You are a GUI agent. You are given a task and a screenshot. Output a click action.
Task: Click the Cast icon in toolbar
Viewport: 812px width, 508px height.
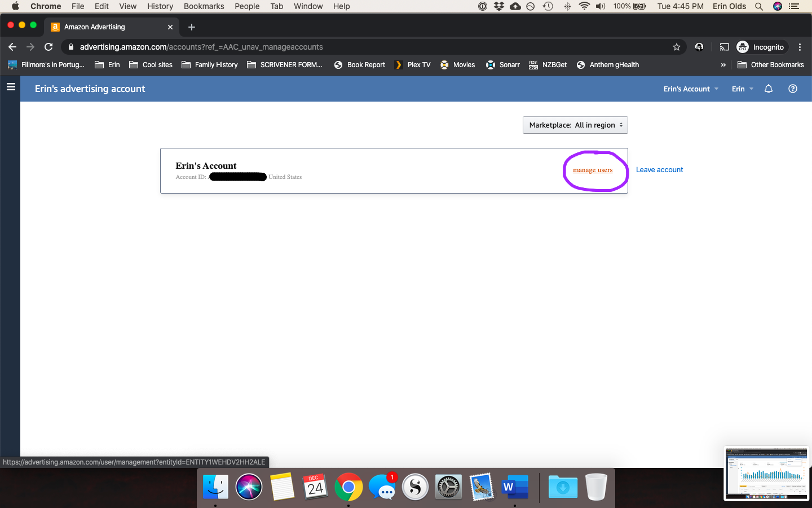(725, 47)
